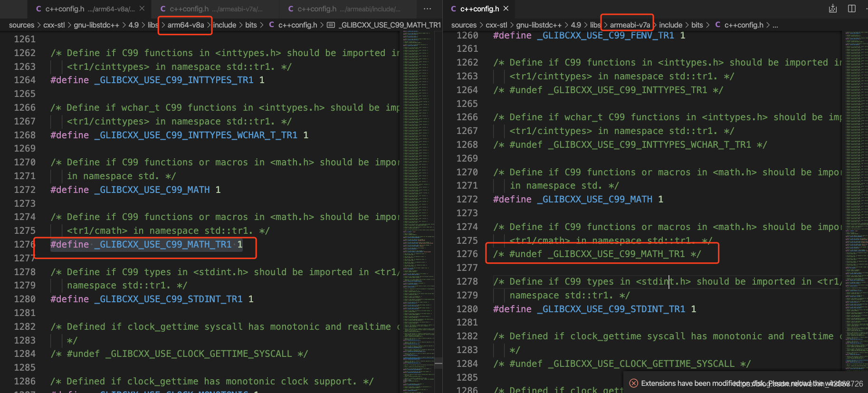
Task: Click the split editor icon in right group
Action: coord(852,9)
